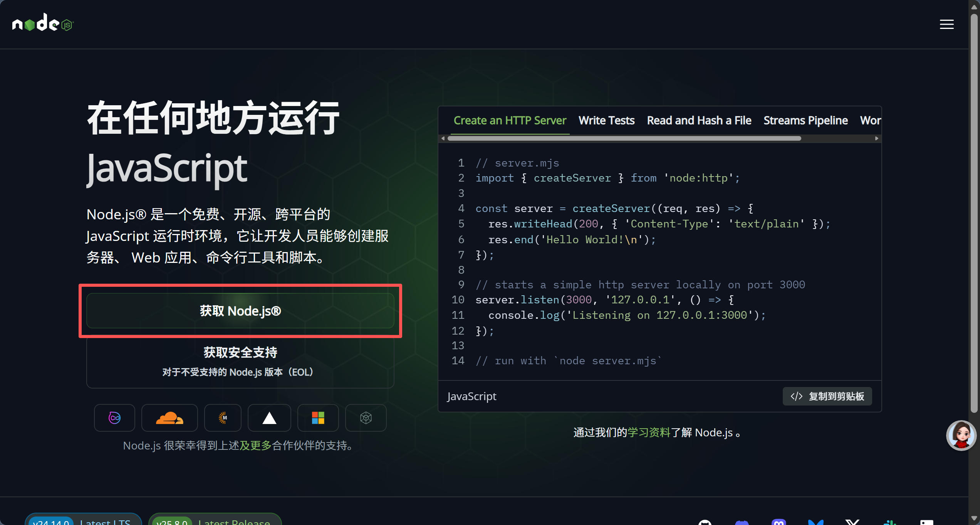
Task: Click the Node.js logo in header
Action: (x=42, y=23)
